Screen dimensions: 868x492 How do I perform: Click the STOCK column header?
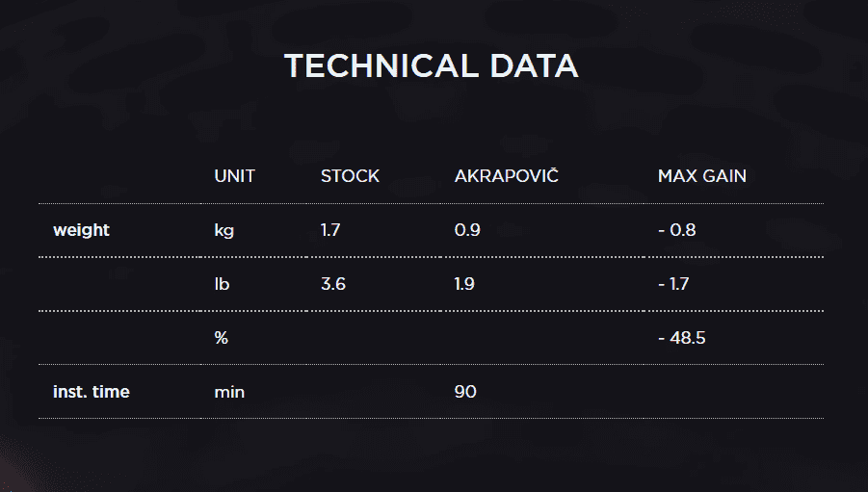click(350, 176)
